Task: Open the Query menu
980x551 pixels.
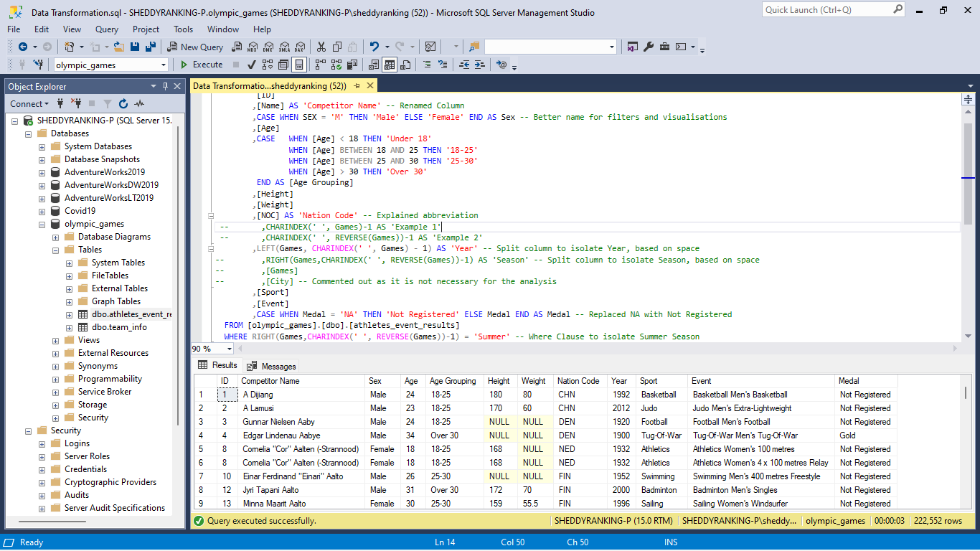Action: coord(106,29)
